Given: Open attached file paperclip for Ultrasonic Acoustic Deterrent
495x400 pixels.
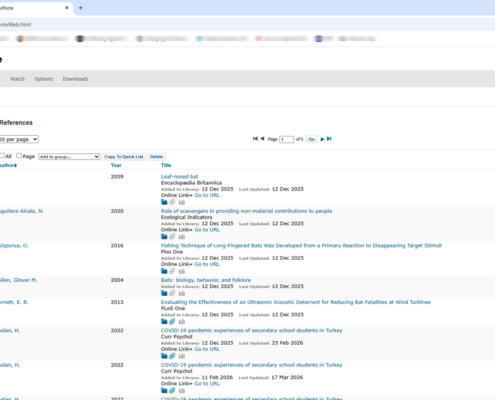Looking at the screenshot, I should click(x=172, y=322).
